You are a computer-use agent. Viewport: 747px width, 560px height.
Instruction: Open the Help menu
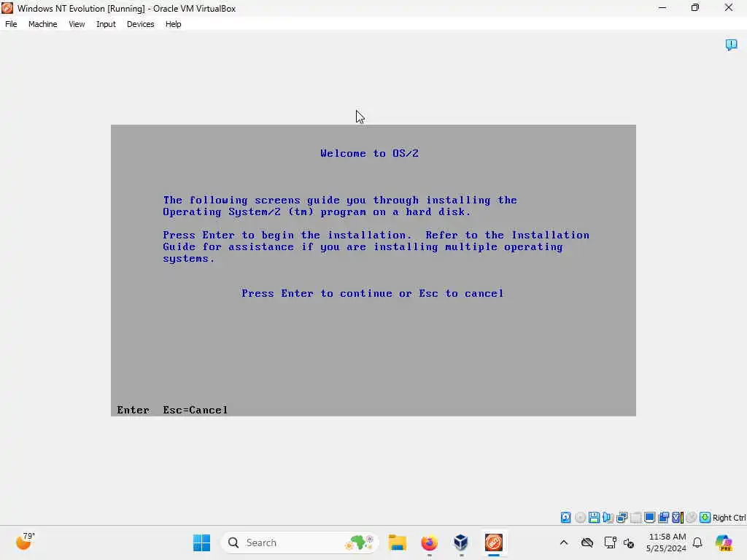tap(173, 24)
